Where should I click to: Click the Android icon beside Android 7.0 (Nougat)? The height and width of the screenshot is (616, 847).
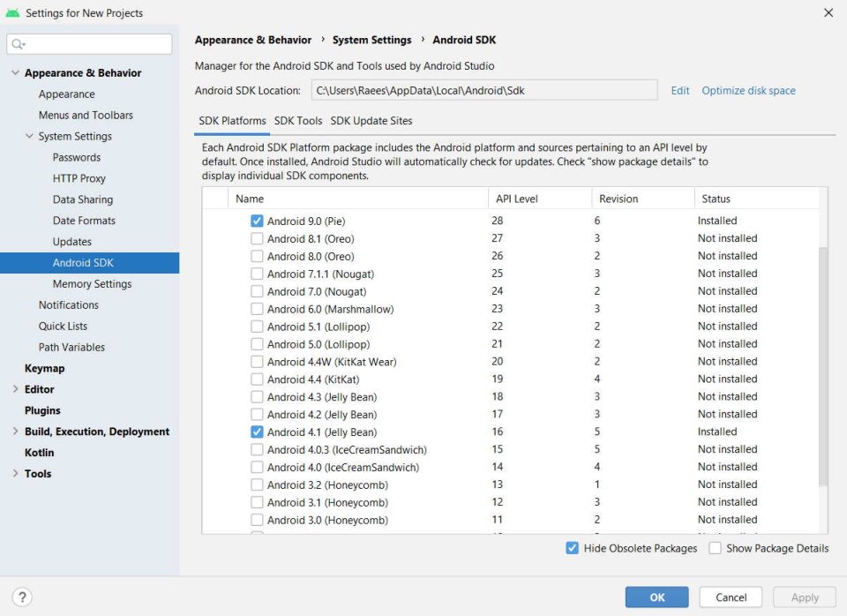[257, 291]
